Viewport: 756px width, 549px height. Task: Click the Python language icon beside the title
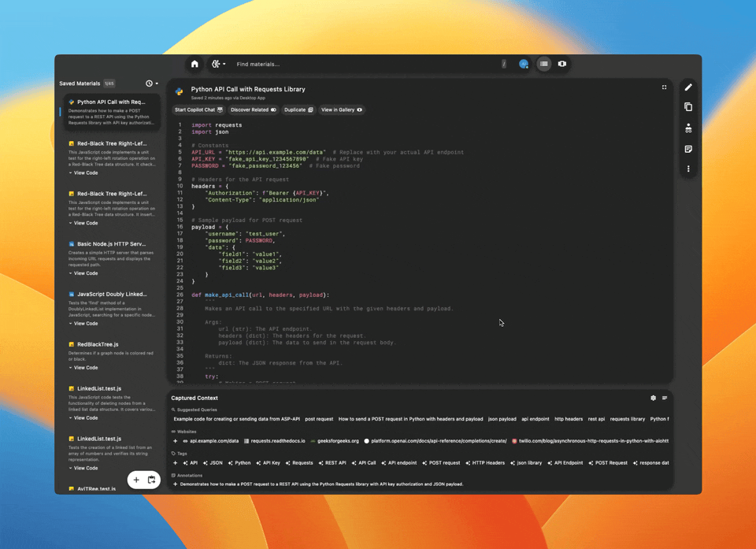(x=179, y=91)
